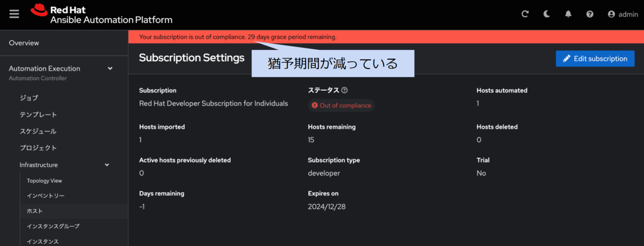
Task: Click the out of compliance banner message
Action: (238, 37)
